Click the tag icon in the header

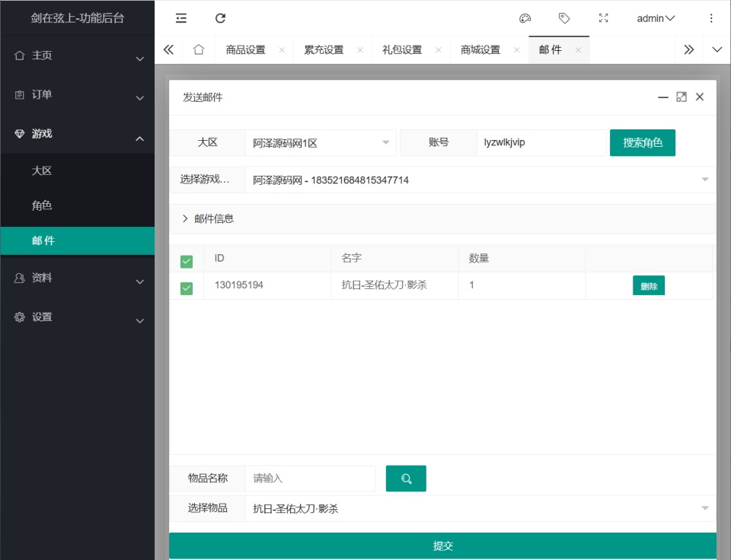click(563, 17)
